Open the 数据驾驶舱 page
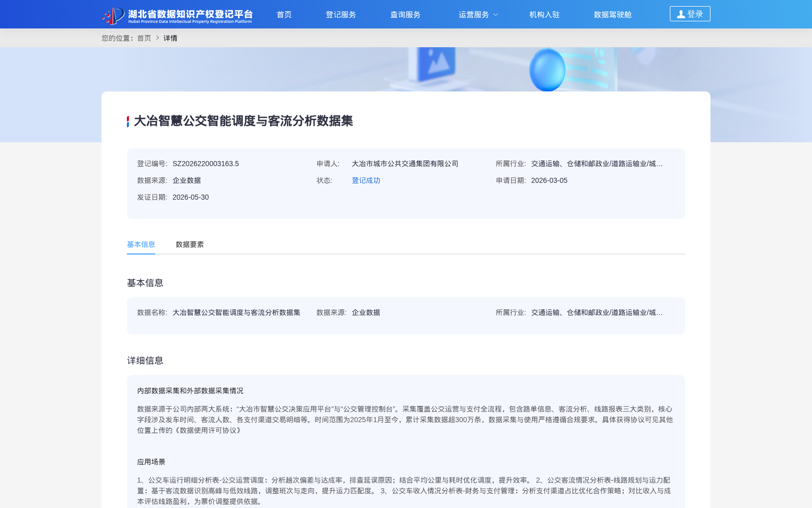The height and width of the screenshot is (508, 812). pyautogui.click(x=613, y=15)
